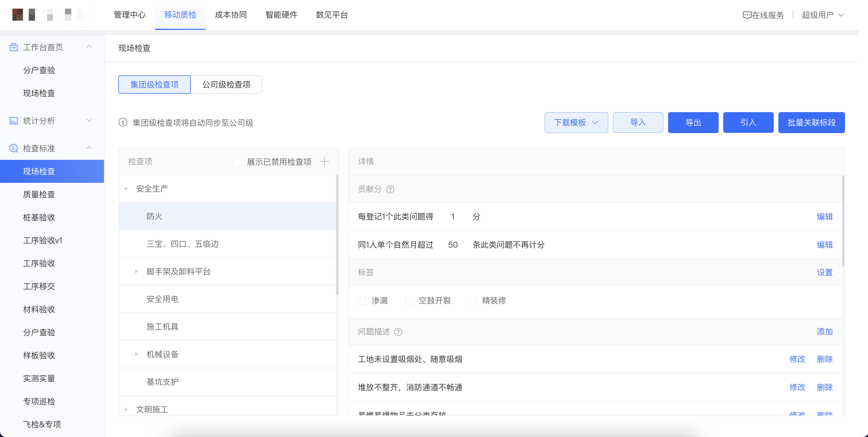Switch to 管理中心 top menu
The height and width of the screenshot is (437, 868).
pos(130,15)
